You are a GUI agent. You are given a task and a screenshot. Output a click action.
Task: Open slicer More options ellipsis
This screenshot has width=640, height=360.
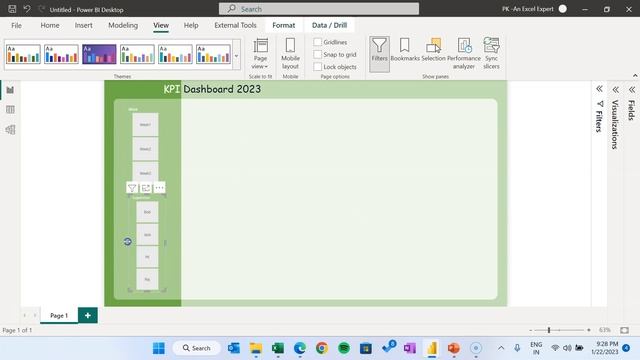pyautogui.click(x=159, y=188)
